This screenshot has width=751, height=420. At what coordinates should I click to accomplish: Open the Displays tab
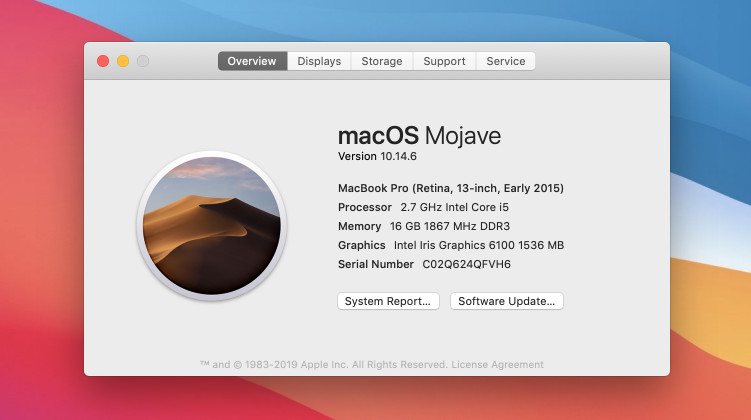[319, 61]
